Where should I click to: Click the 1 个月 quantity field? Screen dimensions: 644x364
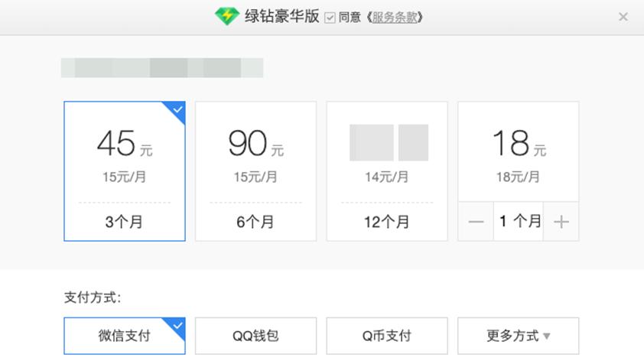[519, 222]
